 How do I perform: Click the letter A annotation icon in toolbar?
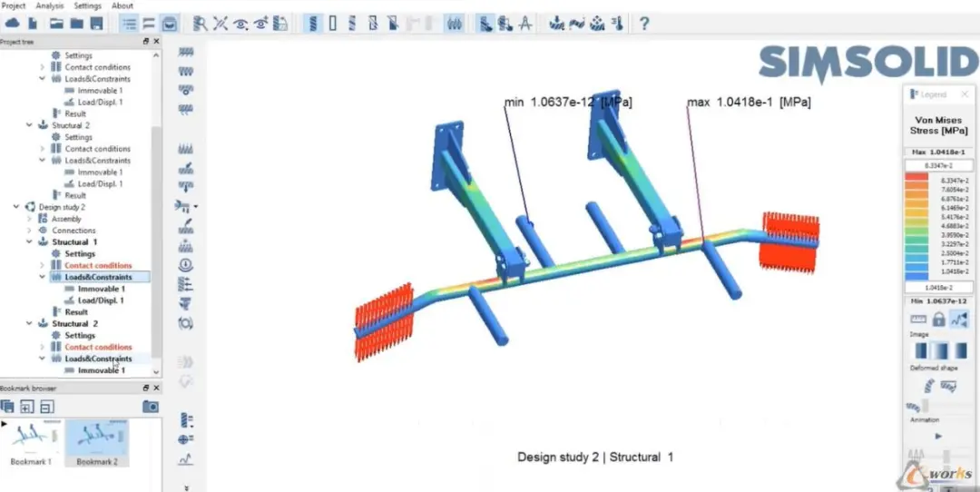525,24
